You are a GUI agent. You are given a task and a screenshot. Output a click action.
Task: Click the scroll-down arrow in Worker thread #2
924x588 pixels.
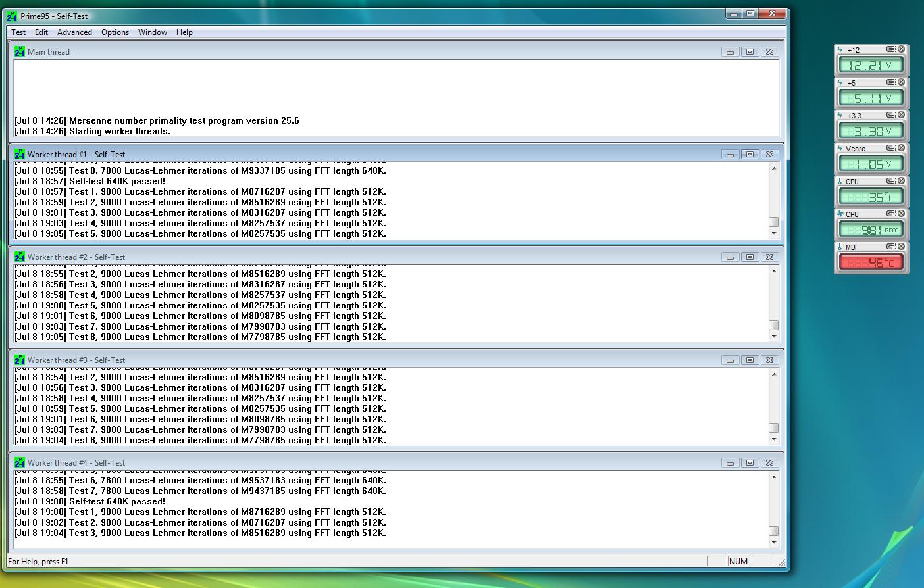coord(774,337)
